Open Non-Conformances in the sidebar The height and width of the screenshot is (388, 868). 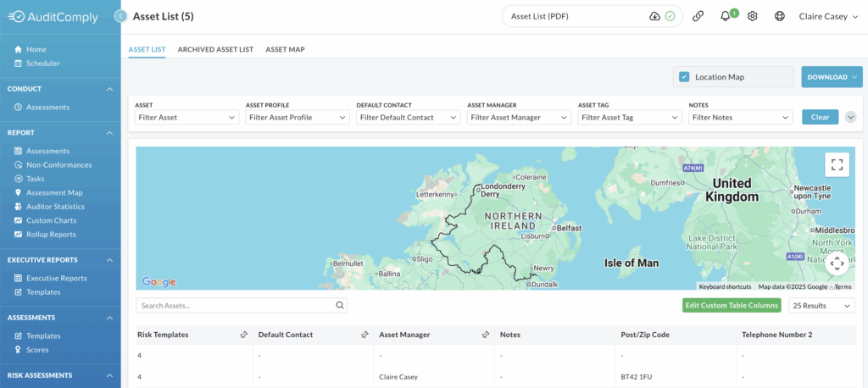[x=58, y=164]
